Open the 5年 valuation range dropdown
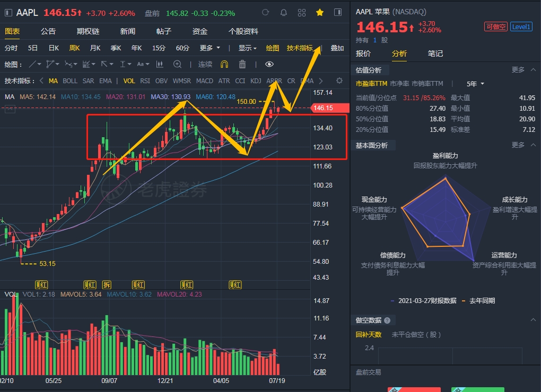Screen dimensions: 541x392 click(x=475, y=84)
